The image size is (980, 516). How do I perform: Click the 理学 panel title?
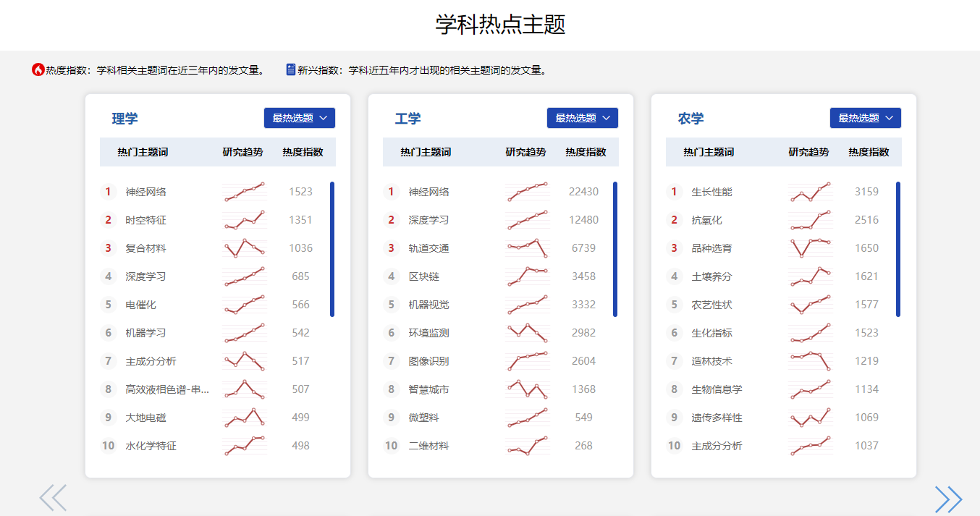tap(124, 119)
